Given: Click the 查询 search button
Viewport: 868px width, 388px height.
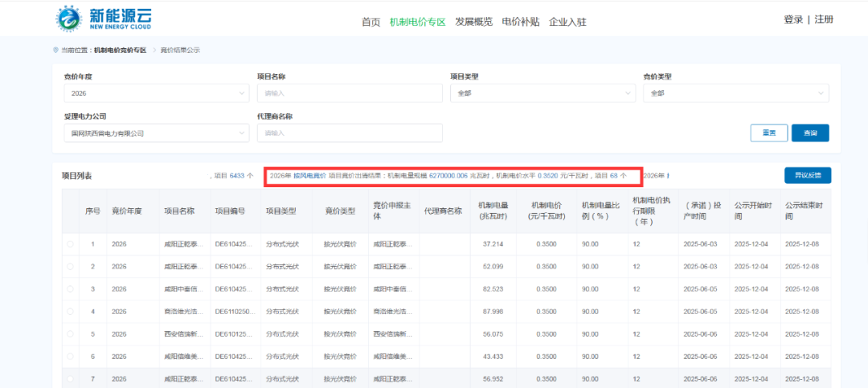Looking at the screenshot, I should [809, 133].
